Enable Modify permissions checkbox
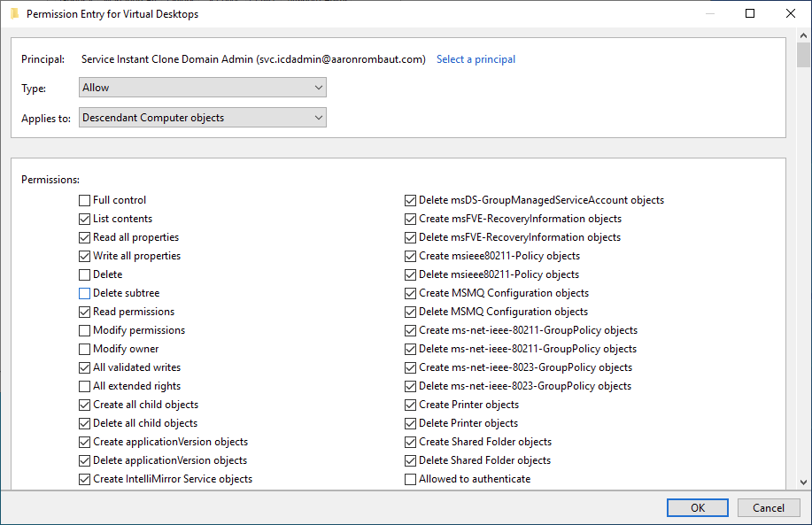 pyautogui.click(x=85, y=330)
